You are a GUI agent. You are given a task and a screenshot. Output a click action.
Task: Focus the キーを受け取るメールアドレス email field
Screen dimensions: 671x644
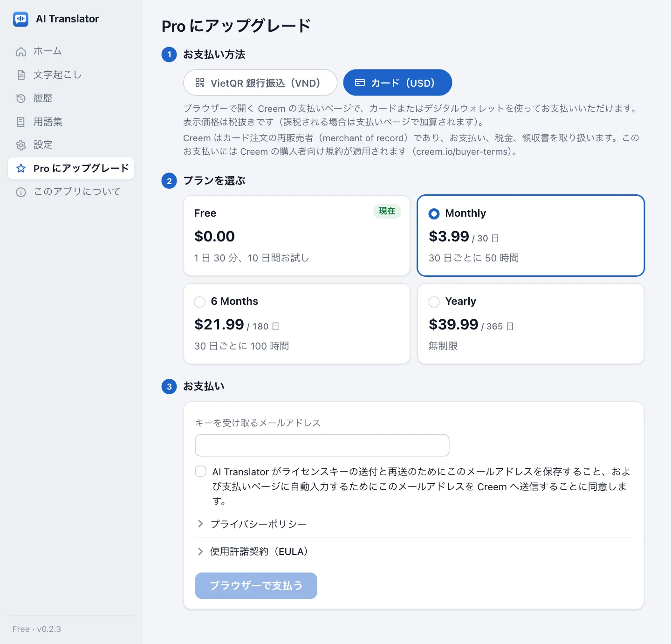coord(322,445)
